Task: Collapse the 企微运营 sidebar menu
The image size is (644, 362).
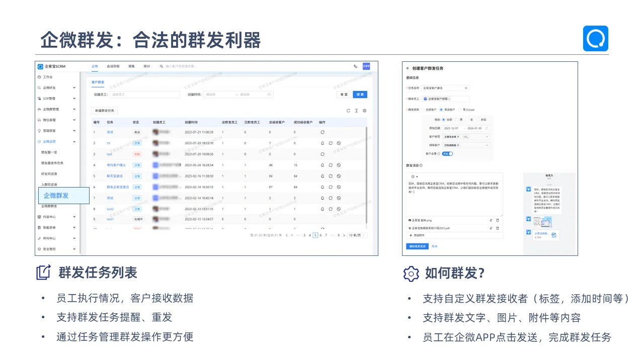Action: click(57, 142)
